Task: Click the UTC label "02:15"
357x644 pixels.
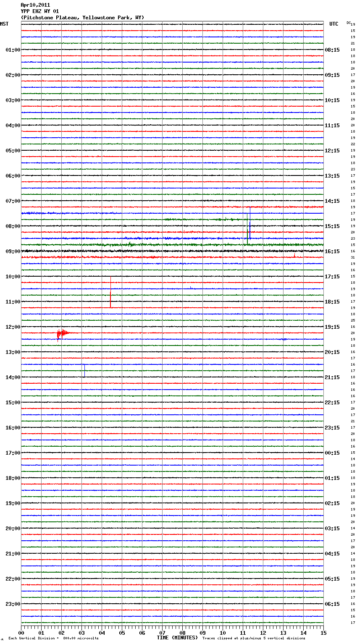Action: 332,503
